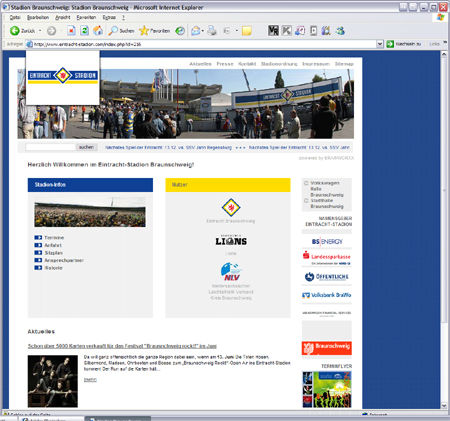Click the forward navigation arrow icon

coord(51,31)
